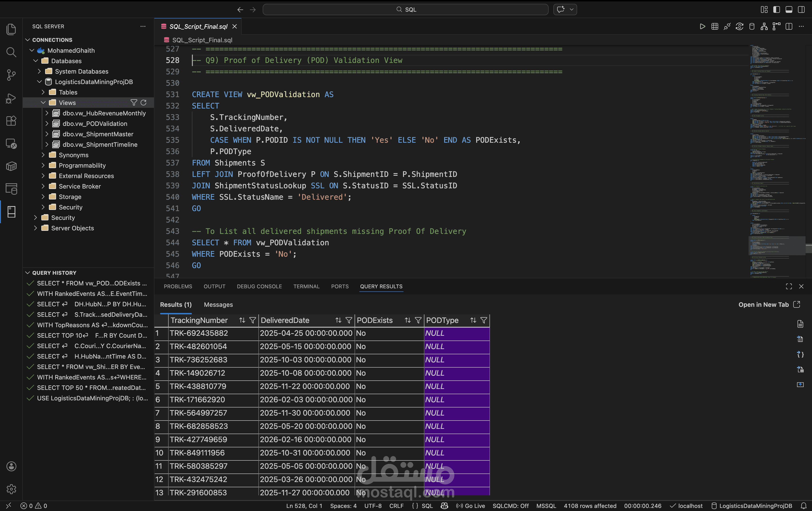Expand the Server Objects folder
812x511 pixels.
point(35,228)
